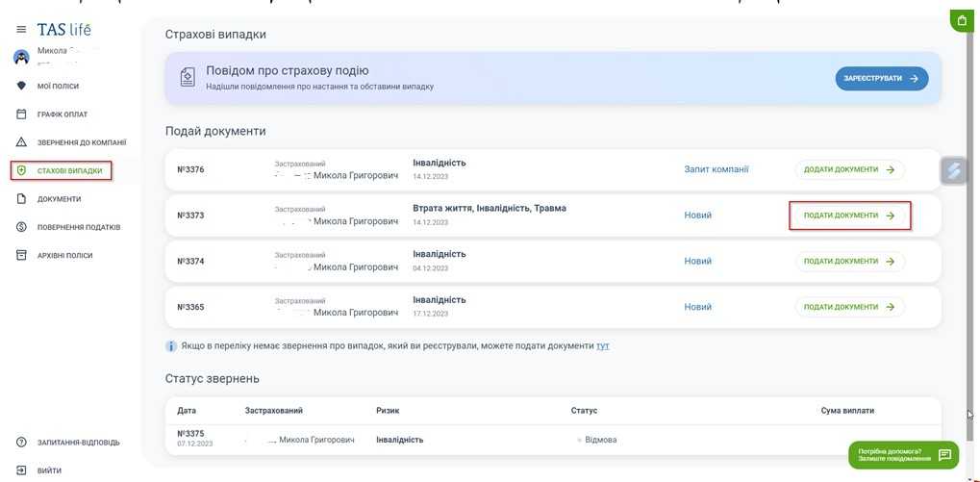
Task: Click Вийти to log out
Action: (x=49, y=470)
